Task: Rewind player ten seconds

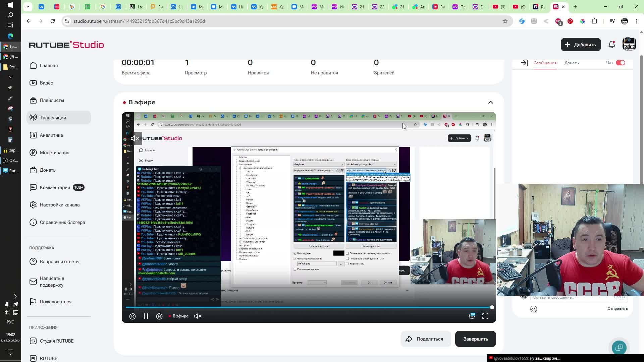Action: (132, 316)
